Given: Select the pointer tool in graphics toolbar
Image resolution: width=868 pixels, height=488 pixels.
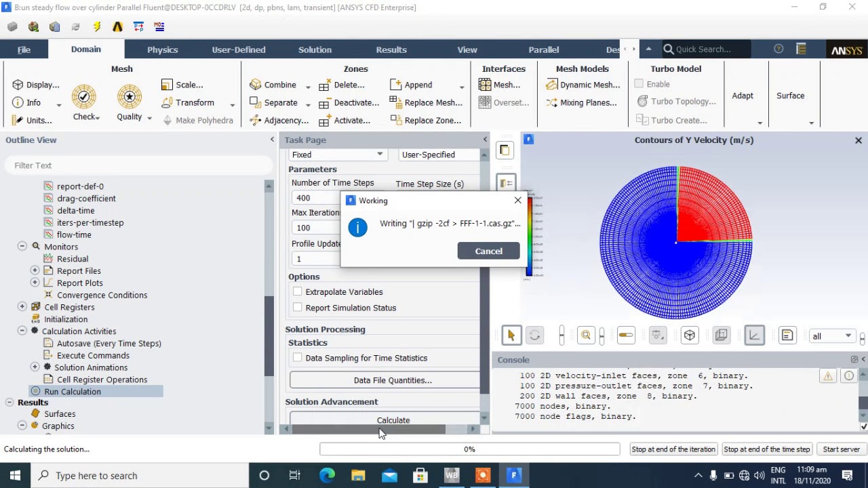Looking at the screenshot, I should [511, 335].
